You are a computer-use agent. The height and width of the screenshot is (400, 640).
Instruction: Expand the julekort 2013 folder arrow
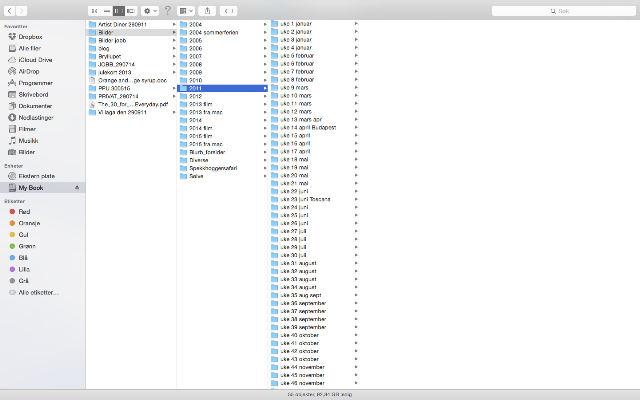(174, 72)
